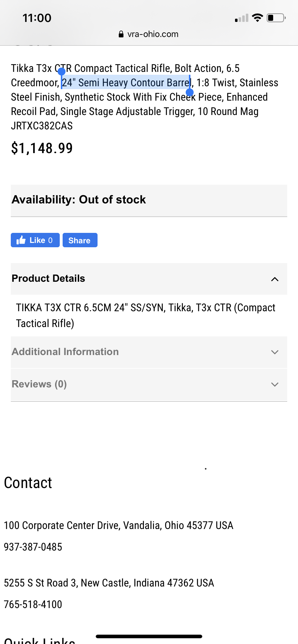Call the New Castle number 765-518-4100
This screenshot has height=644, width=298.
pos(33,604)
